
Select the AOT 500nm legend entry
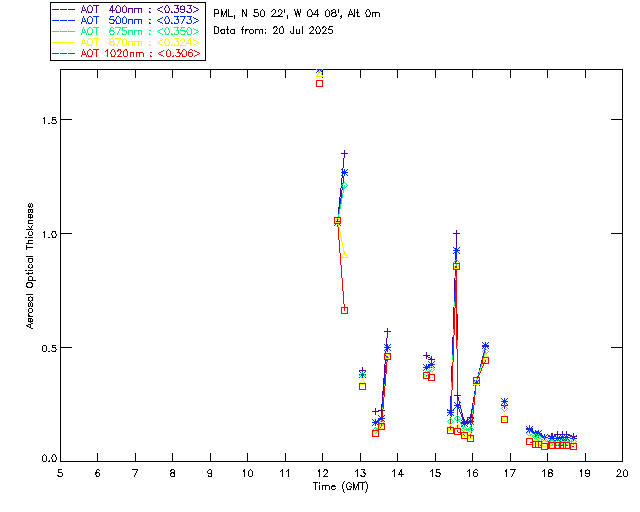tap(126, 19)
